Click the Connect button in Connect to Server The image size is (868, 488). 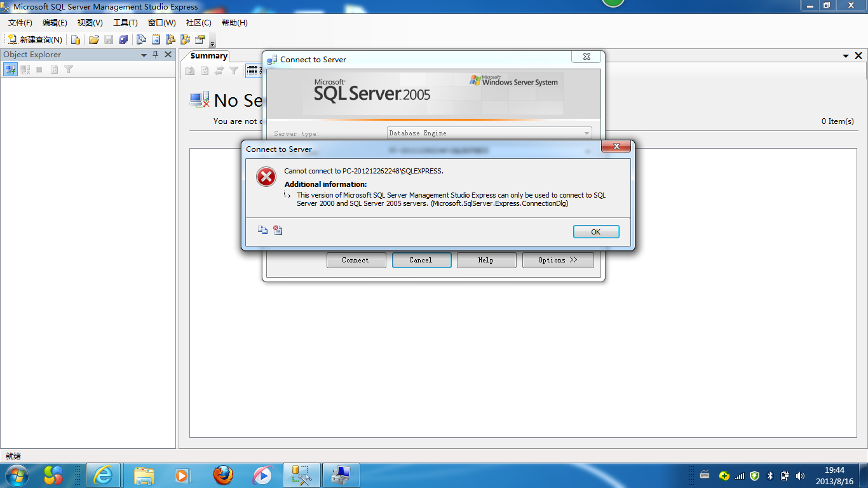[356, 260]
